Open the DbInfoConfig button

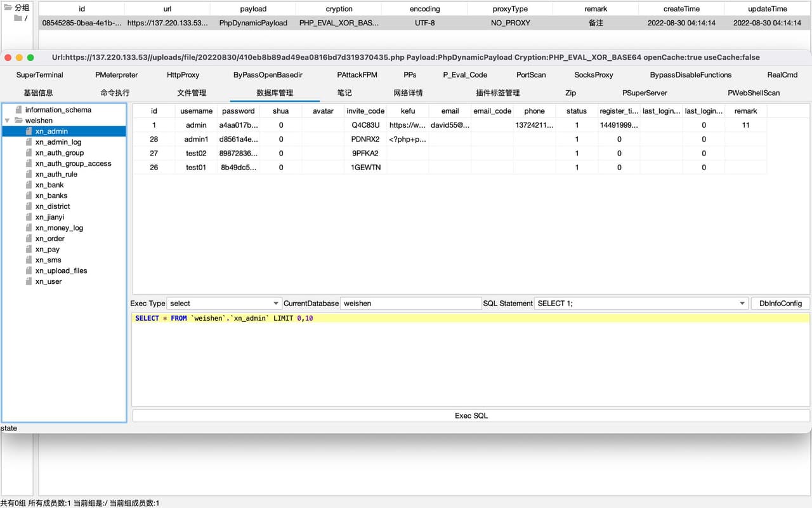tap(780, 304)
